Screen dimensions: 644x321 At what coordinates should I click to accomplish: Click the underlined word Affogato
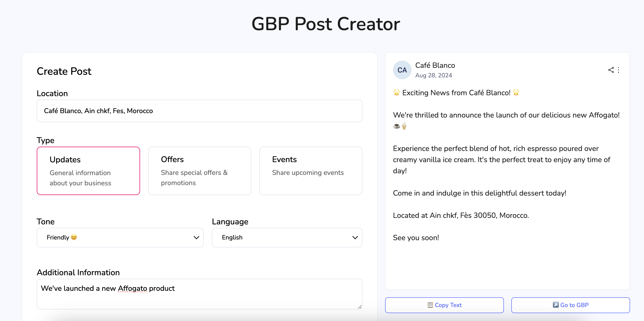pos(132,288)
